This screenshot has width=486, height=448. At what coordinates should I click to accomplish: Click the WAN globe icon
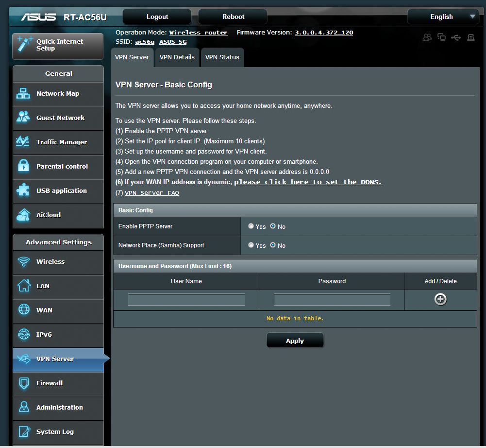24,310
